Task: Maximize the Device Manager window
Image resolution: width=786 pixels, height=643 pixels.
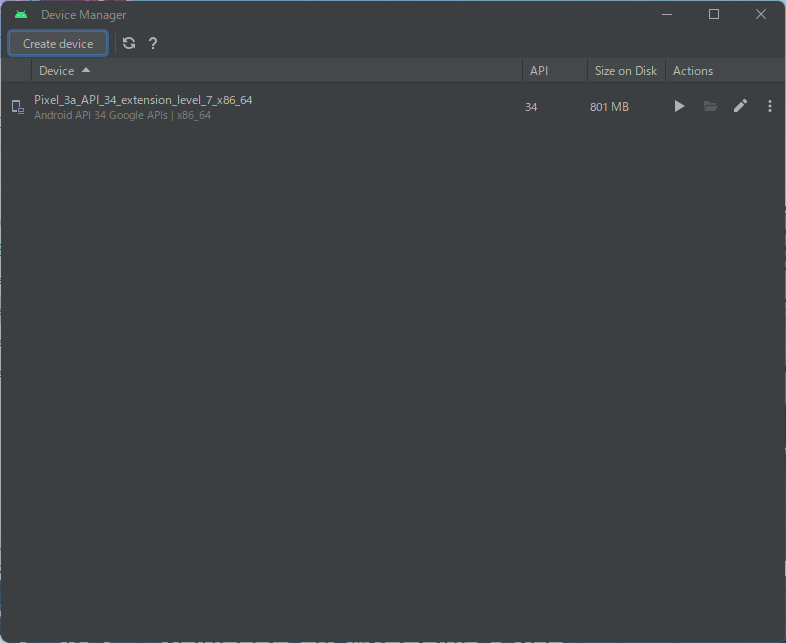Action: tap(714, 14)
